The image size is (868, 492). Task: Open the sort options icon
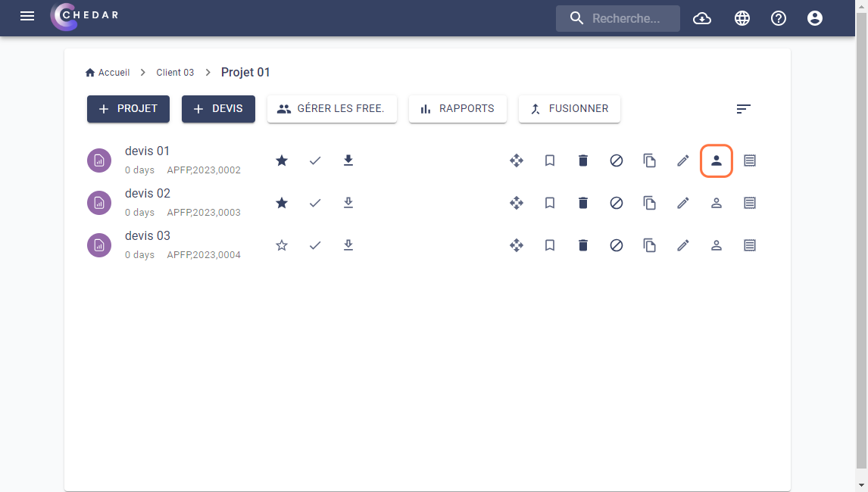[x=744, y=109]
